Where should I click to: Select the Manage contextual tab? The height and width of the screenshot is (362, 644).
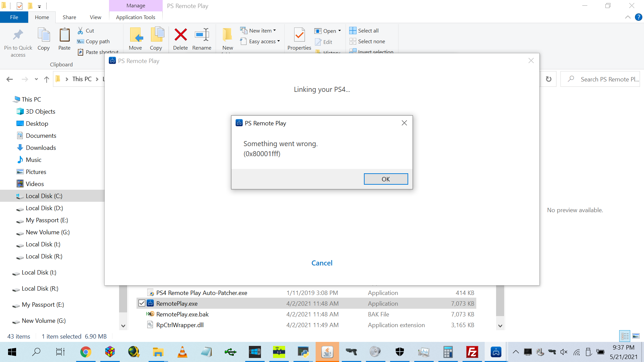[136, 6]
